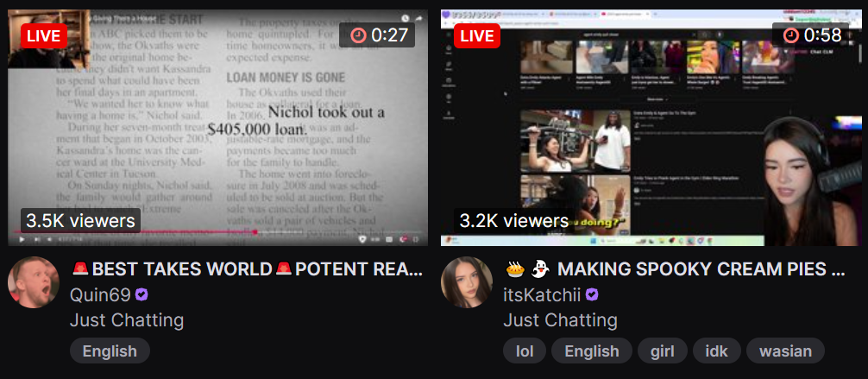
Task: Click itsKatchii's profile avatar
Action: [467, 282]
